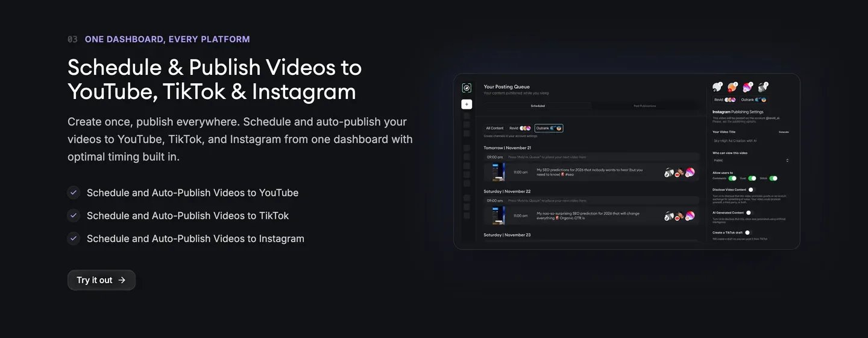
Task: Select third pink account avatar in settings panel
Action: click(x=747, y=88)
